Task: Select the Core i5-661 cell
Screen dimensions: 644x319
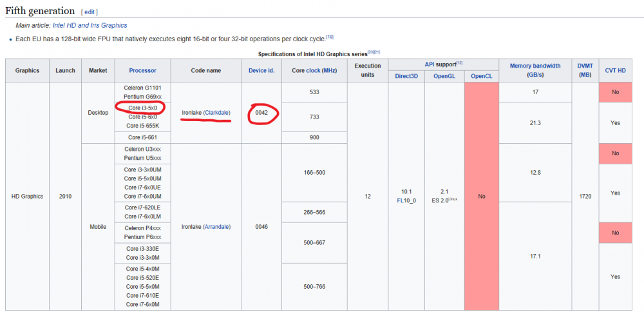Action: [x=142, y=137]
